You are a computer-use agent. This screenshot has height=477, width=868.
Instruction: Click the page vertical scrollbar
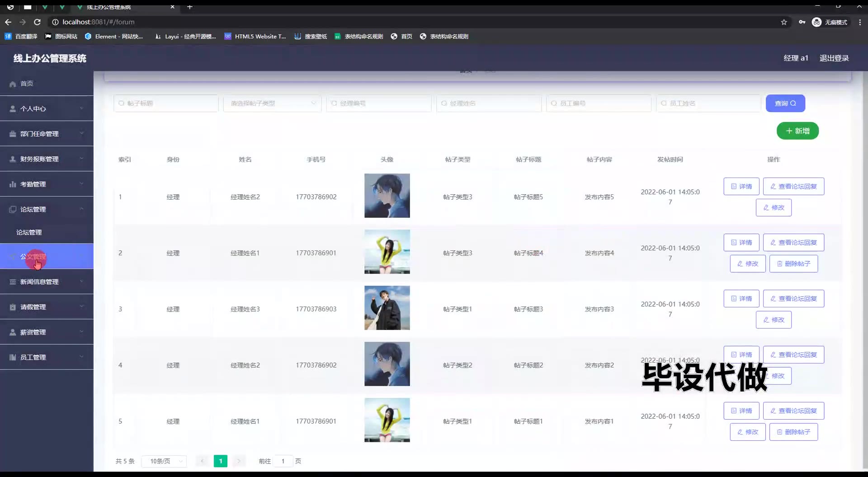pyautogui.click(x=864, y=271)
